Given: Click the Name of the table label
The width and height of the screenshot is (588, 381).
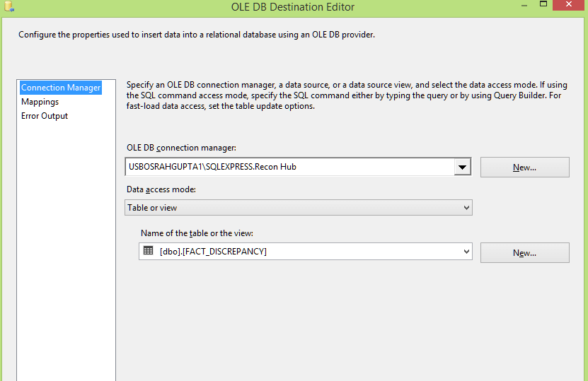Looking at the screenshot, I should pyautogui.click(x=197, y=233).
